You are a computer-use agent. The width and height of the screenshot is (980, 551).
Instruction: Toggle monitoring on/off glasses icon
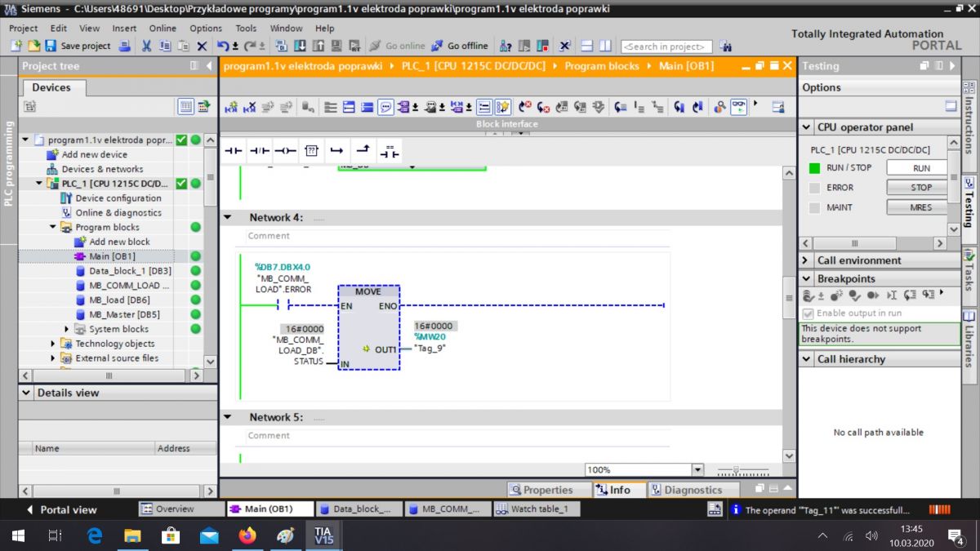click(738, 107)
